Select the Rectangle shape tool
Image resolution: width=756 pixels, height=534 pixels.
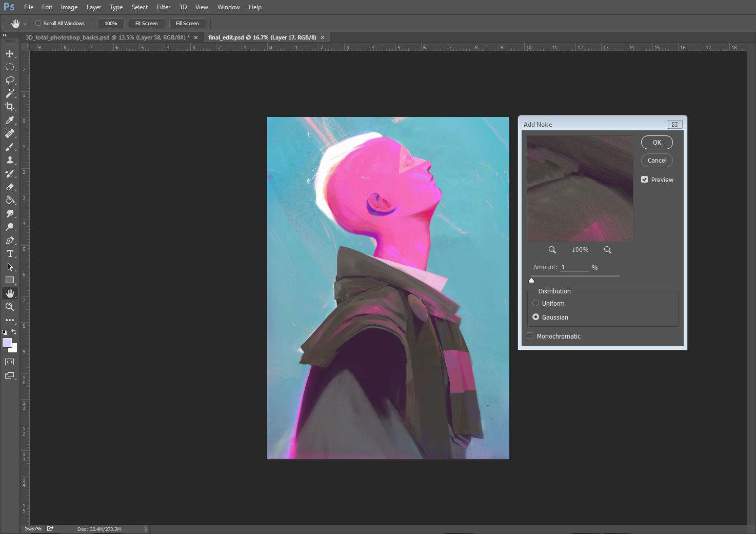coord(10,280)
